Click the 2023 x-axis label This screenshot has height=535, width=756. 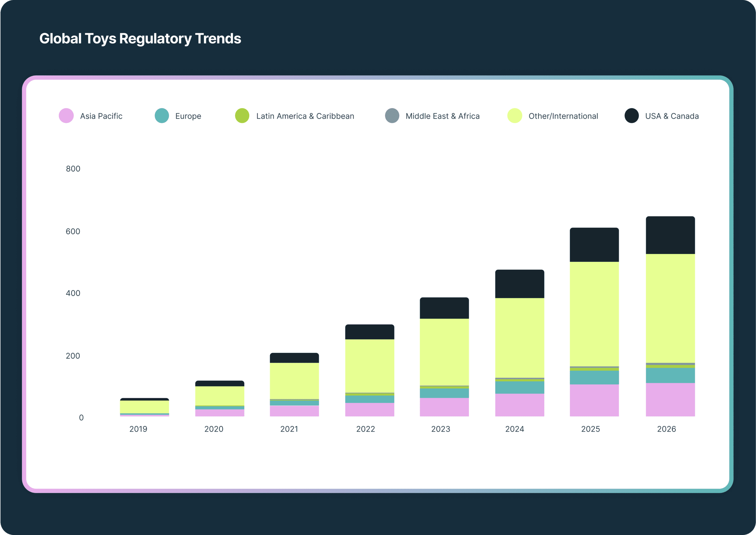(x=441, y=429)
